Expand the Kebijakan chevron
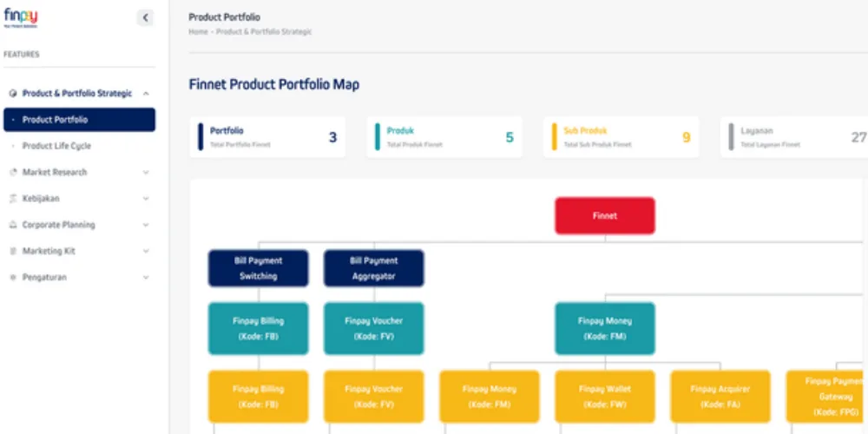868x434 pixels. [x=146, y=198]
